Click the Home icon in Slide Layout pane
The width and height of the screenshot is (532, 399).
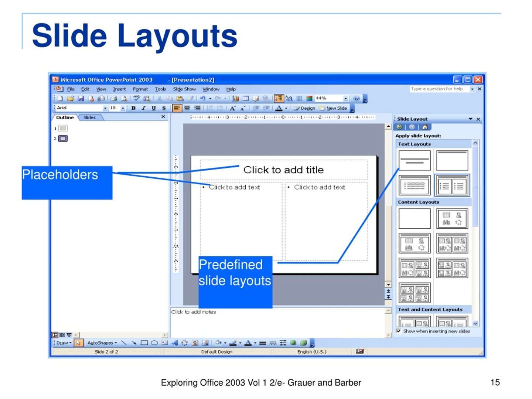pyautogui.click(x=425, y=127)
